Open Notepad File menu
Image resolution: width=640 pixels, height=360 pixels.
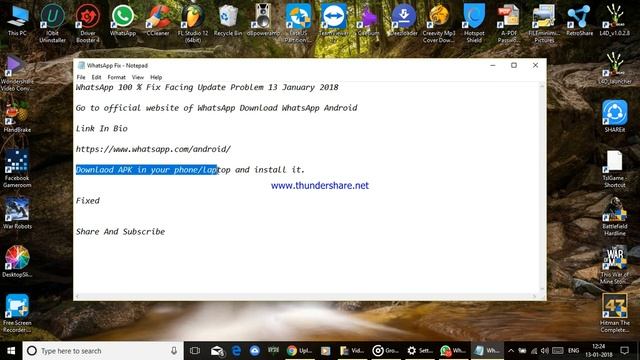point(81,77)
